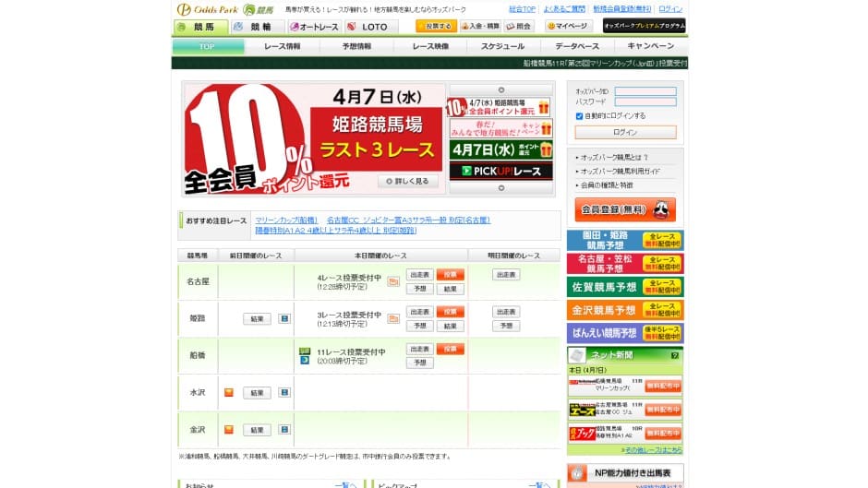Viewport: 868px width, 488px height.
Task: Select the TOP navigation menu
Action: pos(208,46)
